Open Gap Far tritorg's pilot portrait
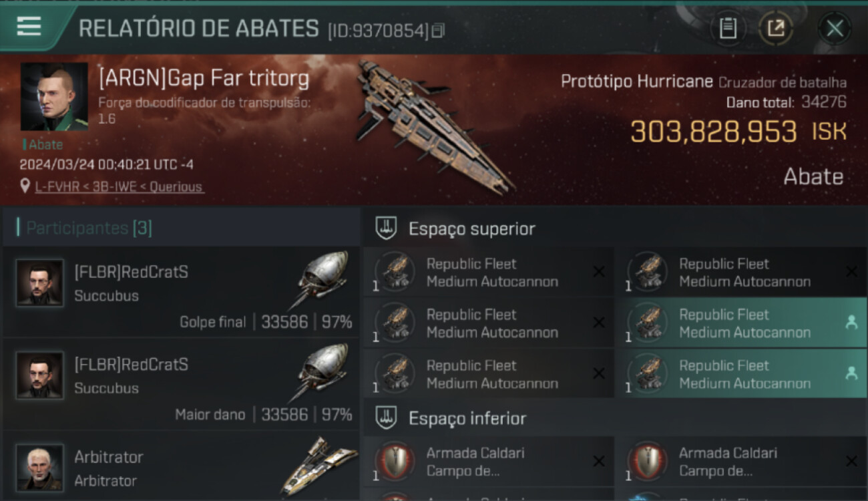This screenshot has width=868, height=501. (x=54, y=97)
